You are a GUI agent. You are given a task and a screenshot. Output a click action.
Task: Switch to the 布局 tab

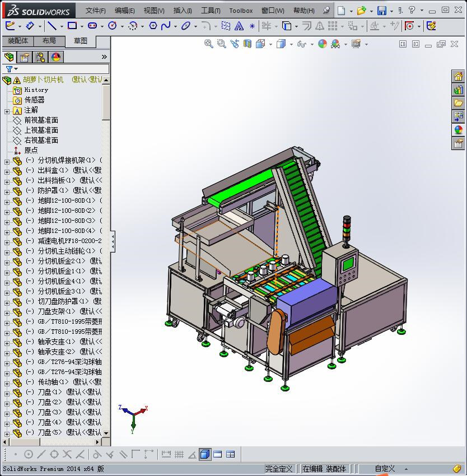point(49,41)
